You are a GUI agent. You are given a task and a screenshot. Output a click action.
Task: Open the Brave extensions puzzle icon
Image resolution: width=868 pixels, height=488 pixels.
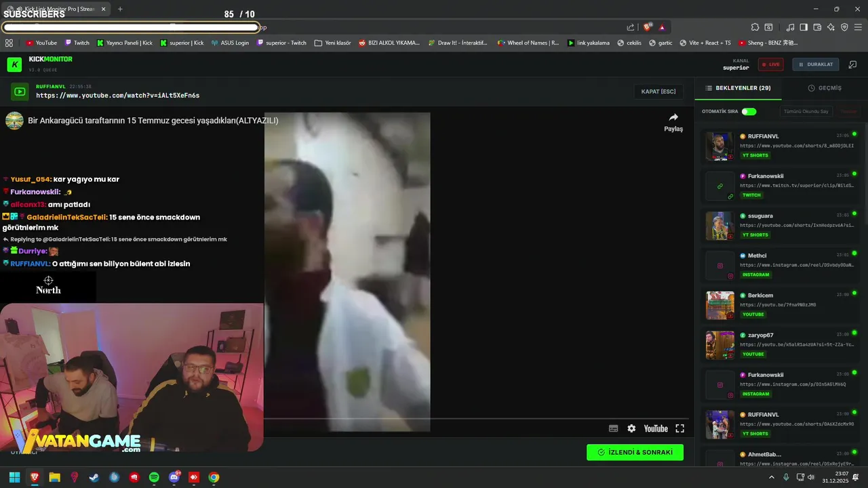tap(755, 27)
